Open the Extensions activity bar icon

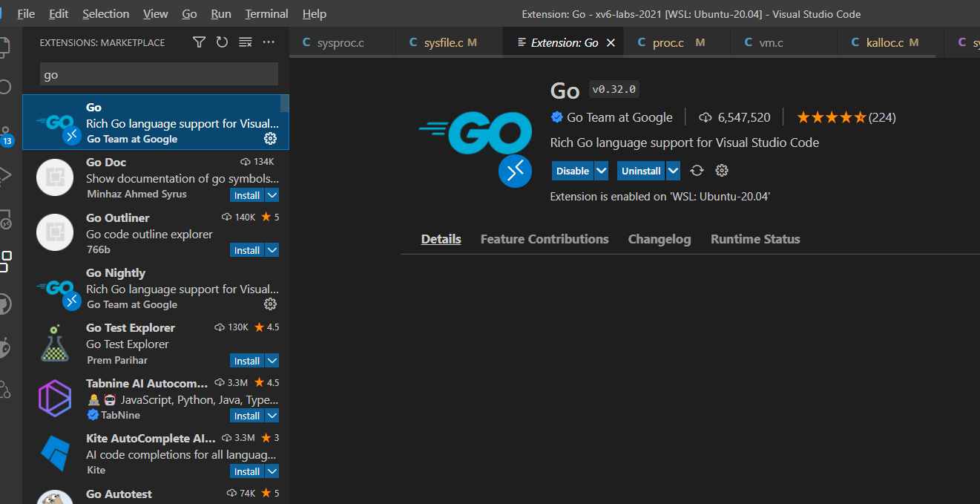pyautogui.click(x=6, y=261)
